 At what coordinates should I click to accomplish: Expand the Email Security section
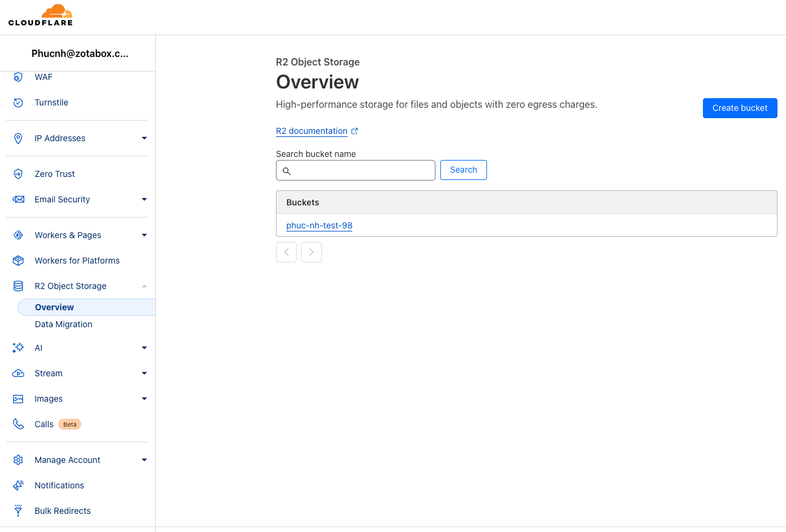pos(144,199)
